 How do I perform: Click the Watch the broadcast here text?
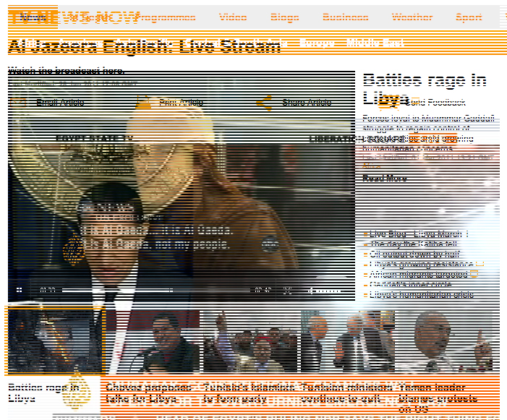click(x=66, y=71)
